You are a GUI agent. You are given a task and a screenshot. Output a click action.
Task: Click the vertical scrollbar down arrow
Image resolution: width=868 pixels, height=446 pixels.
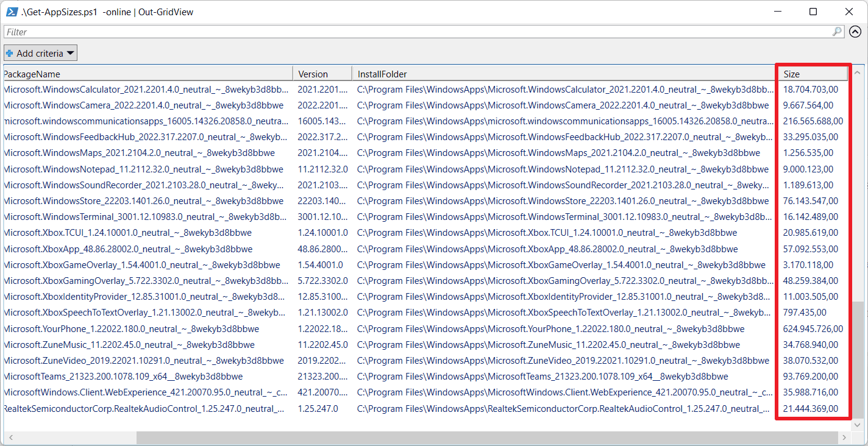click(x=858, y=424)
